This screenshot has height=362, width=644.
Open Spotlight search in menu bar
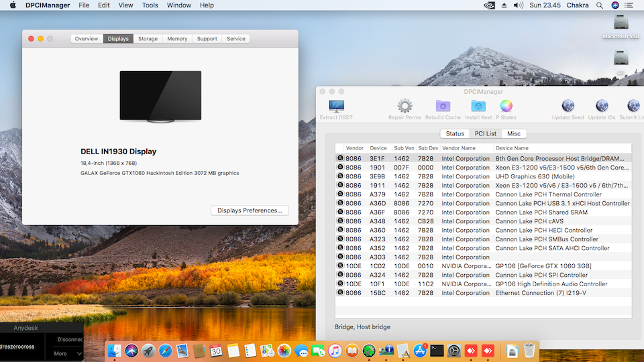(x=600, y=5)
